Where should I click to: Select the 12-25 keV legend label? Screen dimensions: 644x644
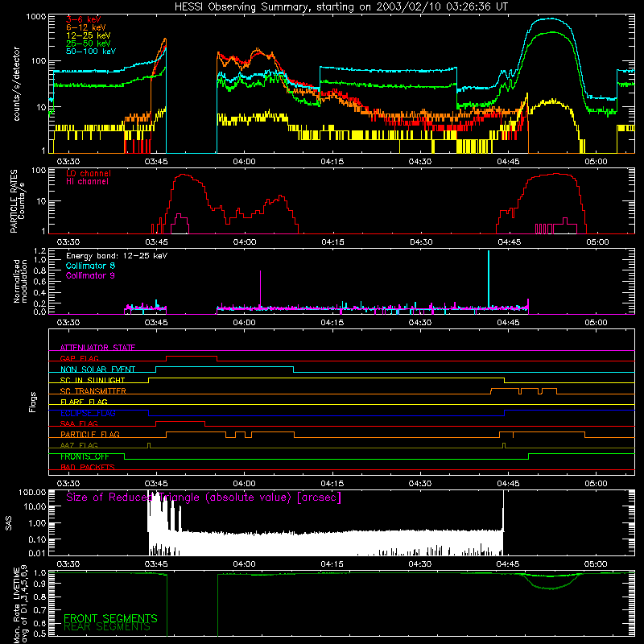point(88,35)
